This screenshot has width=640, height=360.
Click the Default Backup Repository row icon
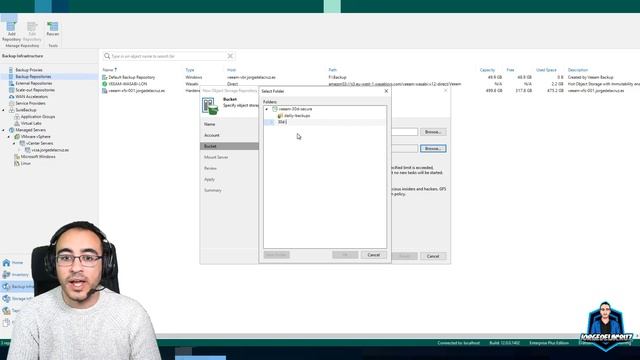[105, 77]
